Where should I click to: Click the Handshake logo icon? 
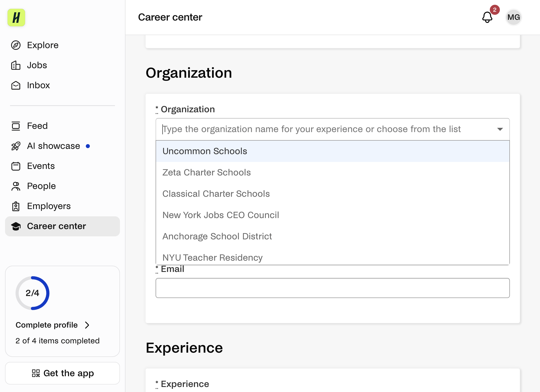[x=16, y=18]
